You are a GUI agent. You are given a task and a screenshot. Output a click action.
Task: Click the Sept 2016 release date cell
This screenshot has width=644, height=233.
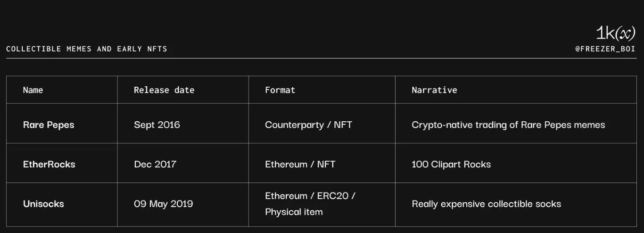[x=157, y=125]
